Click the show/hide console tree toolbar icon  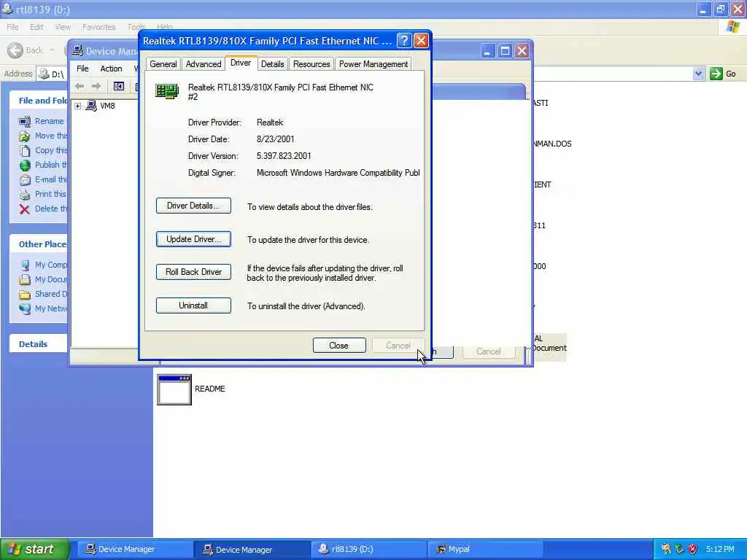118,86
